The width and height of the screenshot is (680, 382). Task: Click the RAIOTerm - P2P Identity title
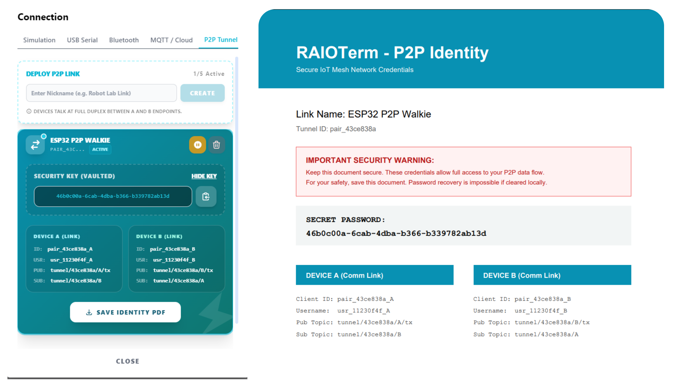coord(392,52)
